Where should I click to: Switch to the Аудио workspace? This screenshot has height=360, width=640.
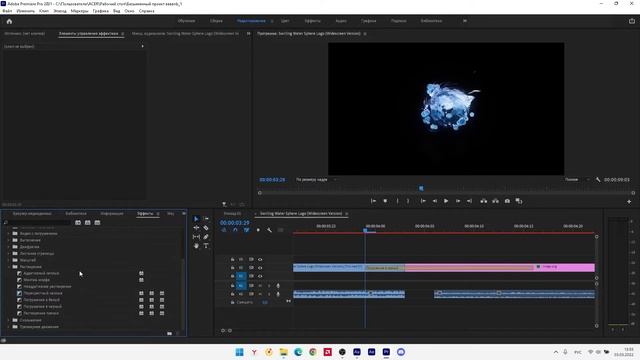coord(341,21)
